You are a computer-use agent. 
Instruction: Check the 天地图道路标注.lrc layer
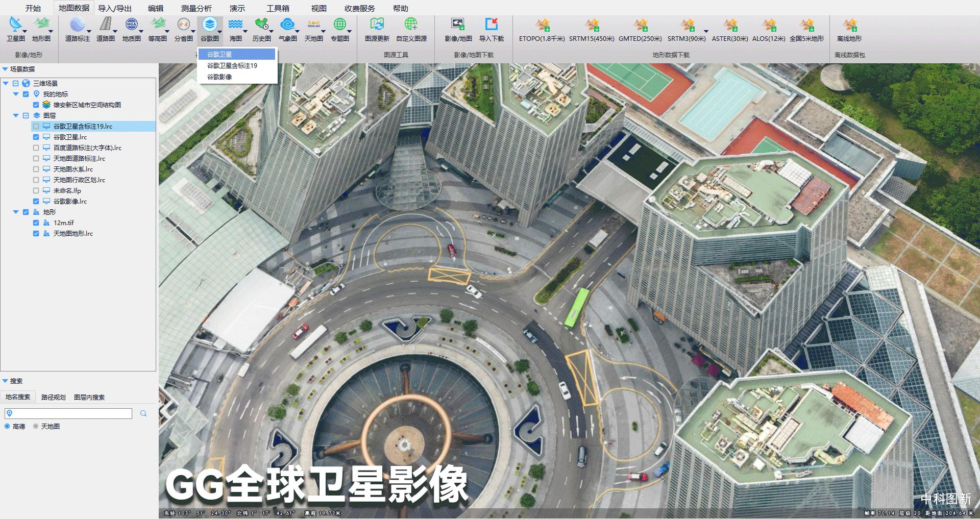36,158
